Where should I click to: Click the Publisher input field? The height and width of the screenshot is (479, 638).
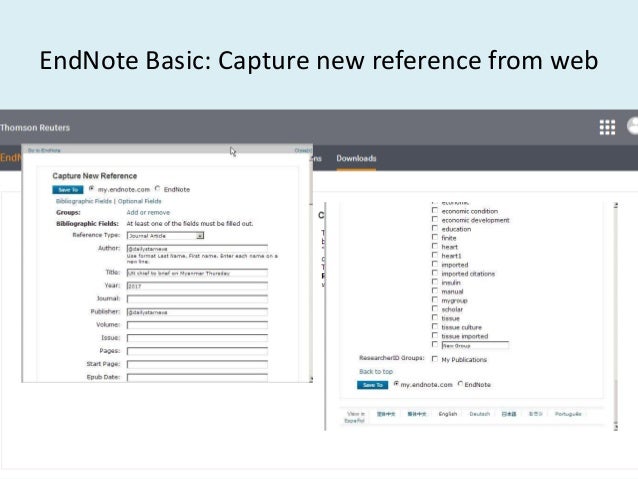197,312
